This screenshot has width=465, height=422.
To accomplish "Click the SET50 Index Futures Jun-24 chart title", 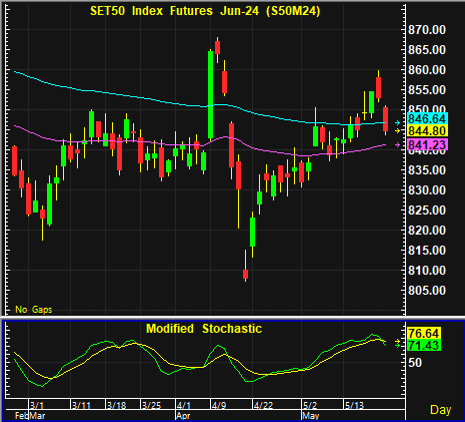I will pos(205,11).
